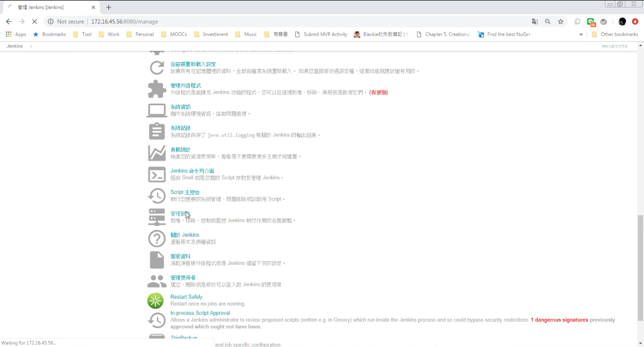Open the Investiment bookmark folder
The image size is (644, 347).
tap(211, 34)
